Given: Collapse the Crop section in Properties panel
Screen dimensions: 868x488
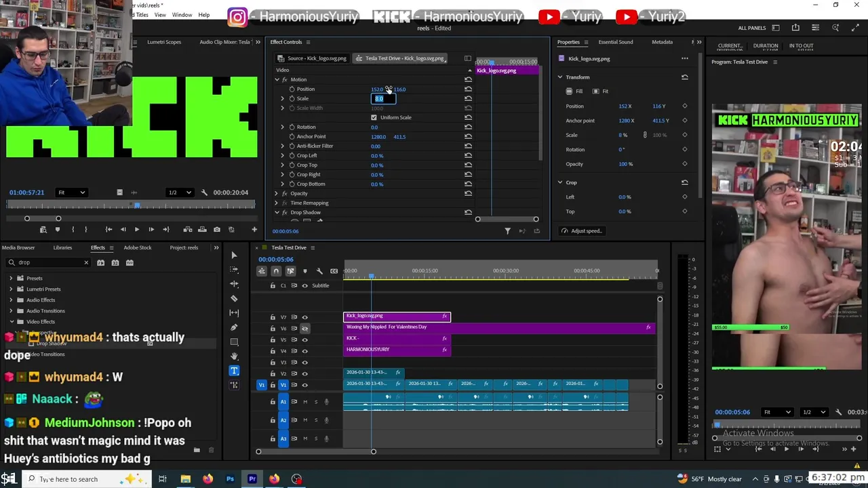Looking at the screenshot, I should (x=560, y=182).
